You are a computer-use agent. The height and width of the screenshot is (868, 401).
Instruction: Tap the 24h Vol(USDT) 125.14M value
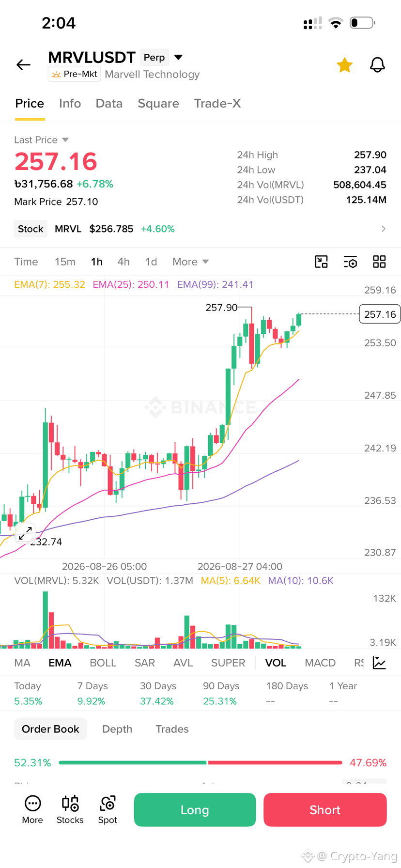(x=366, y=200)
